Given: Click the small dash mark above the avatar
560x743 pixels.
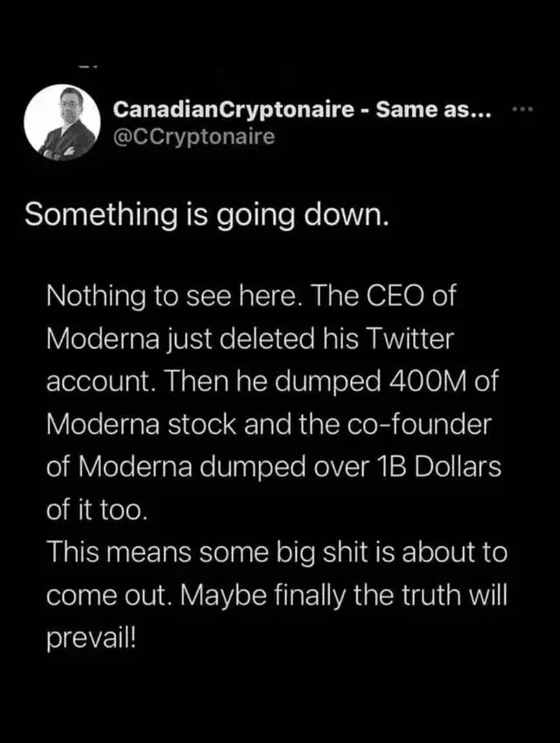Looking at the screenshot, I should (84, 66).
